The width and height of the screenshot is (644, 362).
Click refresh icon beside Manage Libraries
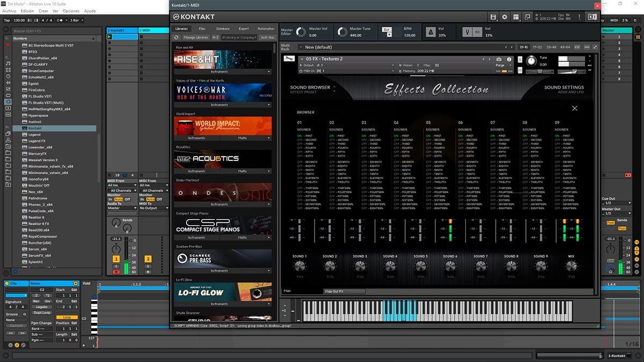pyautogui.click(x=177, y=38)
